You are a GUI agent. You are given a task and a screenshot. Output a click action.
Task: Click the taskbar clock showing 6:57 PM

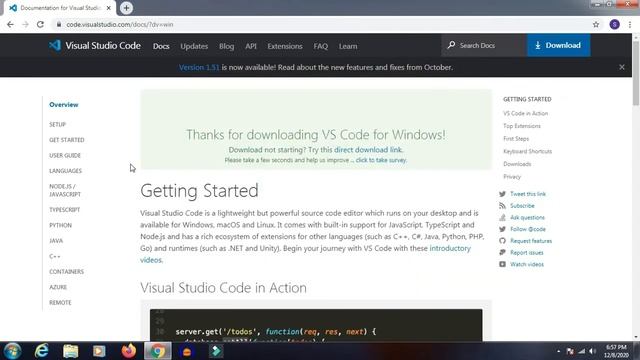click(616, 351)
